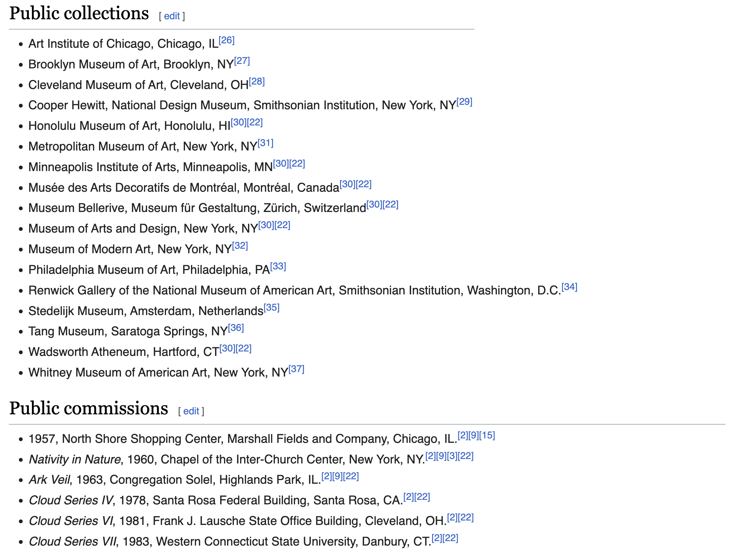Click reference 35 after Stedelijk Museum
Image resolution: width=746 pixels, height=560 pixels.
pyautogui.click(x=272, y=308)
